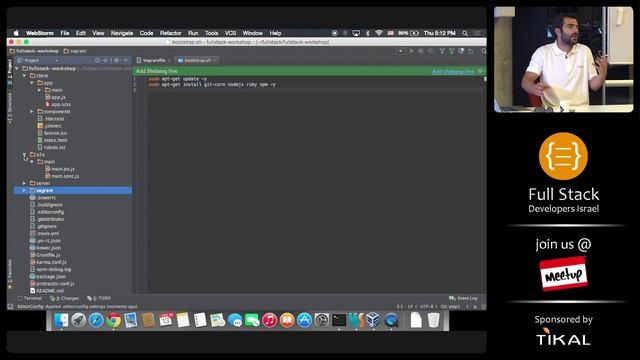Open the Terminal tool window

30,298
